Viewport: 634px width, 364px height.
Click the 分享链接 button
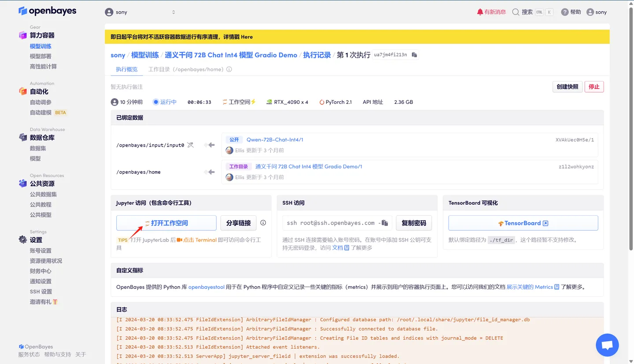click(239, 223)
